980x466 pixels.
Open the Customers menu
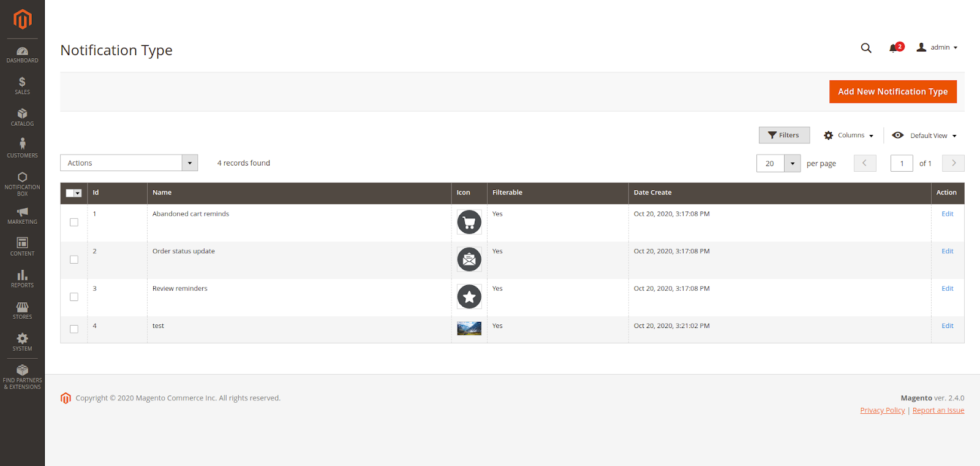(x=22, y=149)
